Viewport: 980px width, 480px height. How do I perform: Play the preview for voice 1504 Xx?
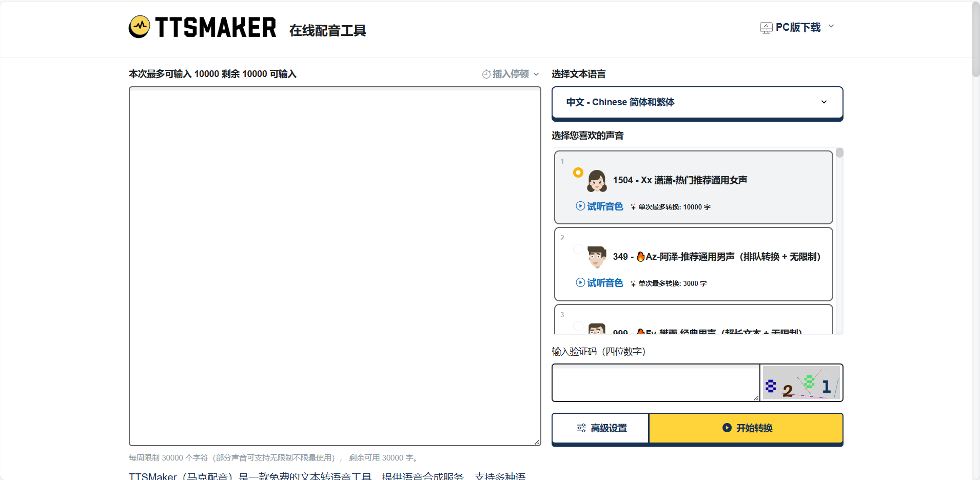[599, 206]
